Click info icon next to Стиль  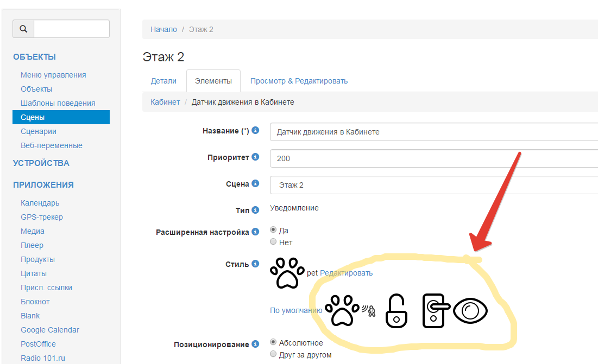(x=255, y=264)
